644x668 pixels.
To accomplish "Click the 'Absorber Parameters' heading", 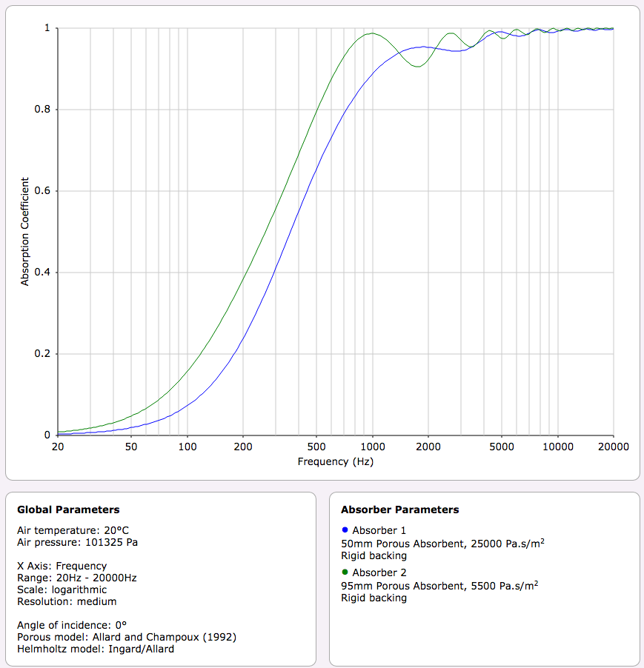I will coord(399,510).
